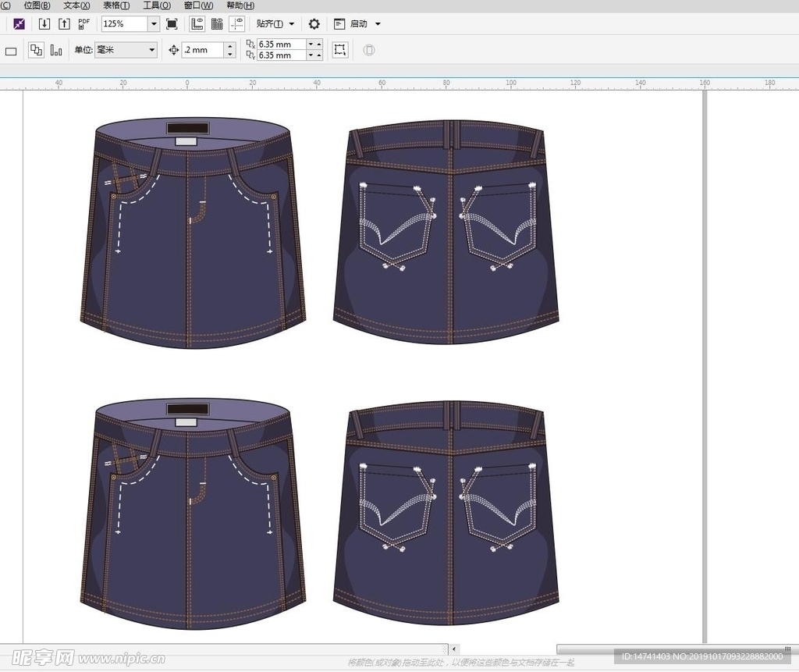Select the top-right back view skirt drawing
This screenshot has width=799, height=672.
pos(446,232)
